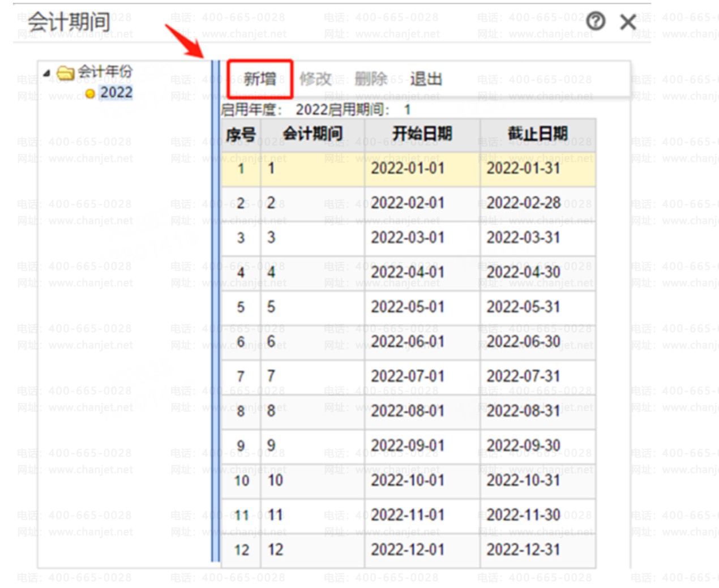The image size is (719, 588).
Task: Select end date 2022-02-28 cell
Action: pos(538,203)
